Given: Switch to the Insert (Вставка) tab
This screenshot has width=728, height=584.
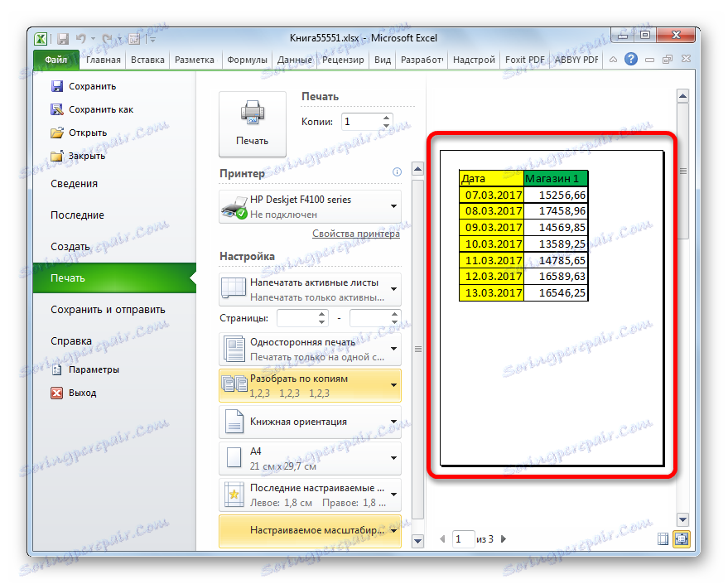Looking at the screenshot, I should point(147,60).
